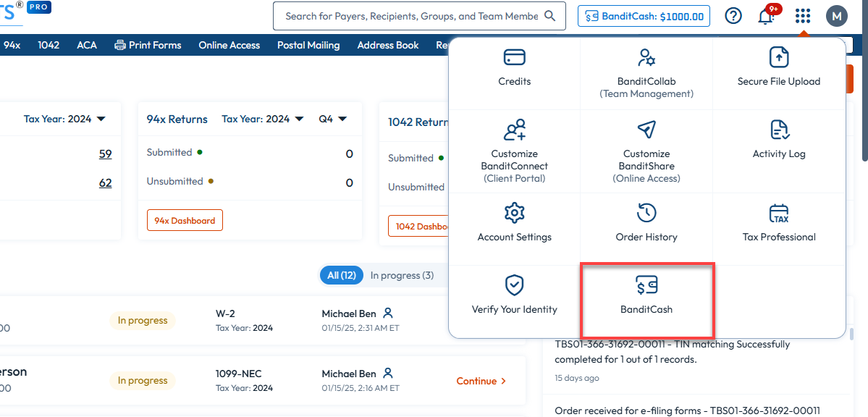Image resolution: width=868 pixels, height=417 pixels.
Task: Continue the 1099-NEC in-progress form
Action: 481,381
